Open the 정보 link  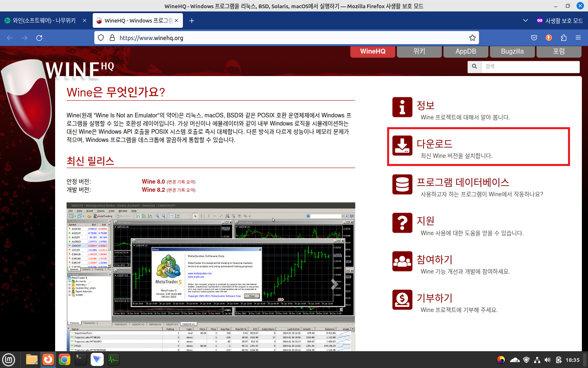coord(425,105)
